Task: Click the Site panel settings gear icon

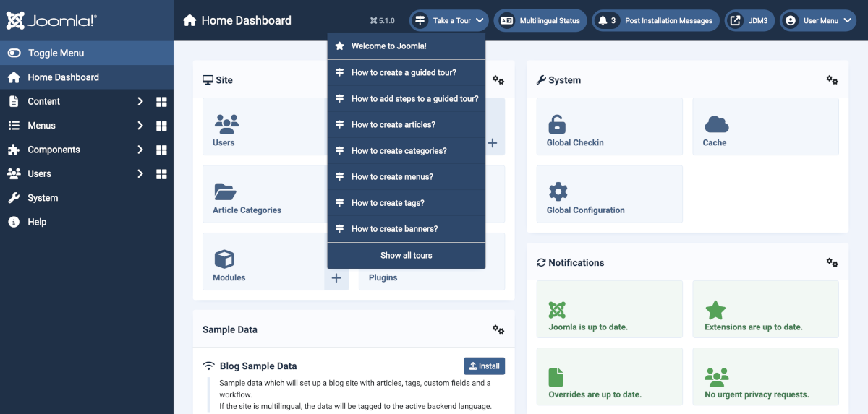Action: (498, 80)
